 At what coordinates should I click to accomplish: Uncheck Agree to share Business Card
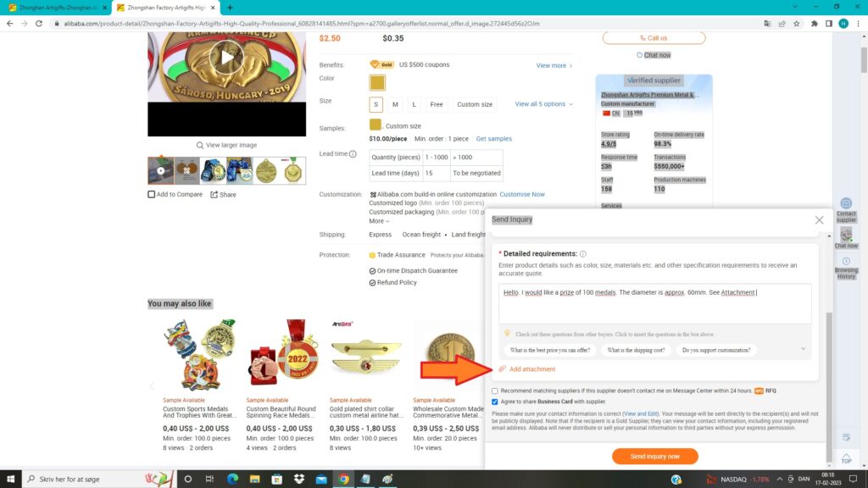495,402
